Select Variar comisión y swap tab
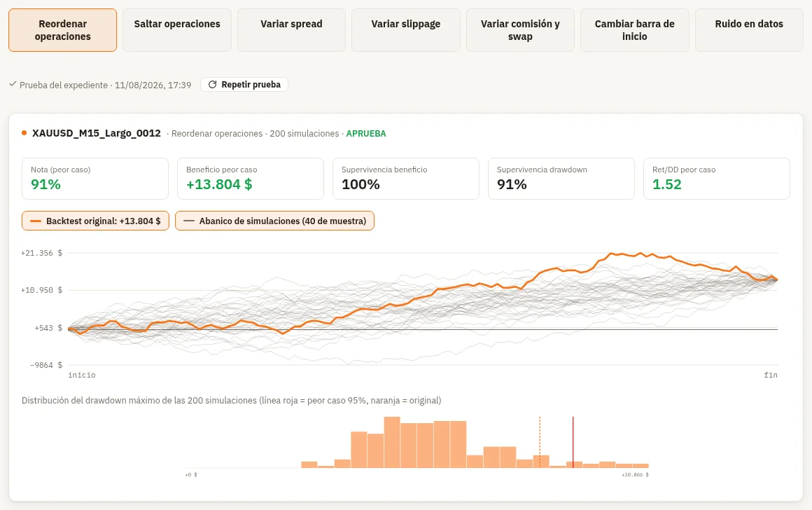Image resolution: width=812 pixels, height=510 pixels. 520,30
